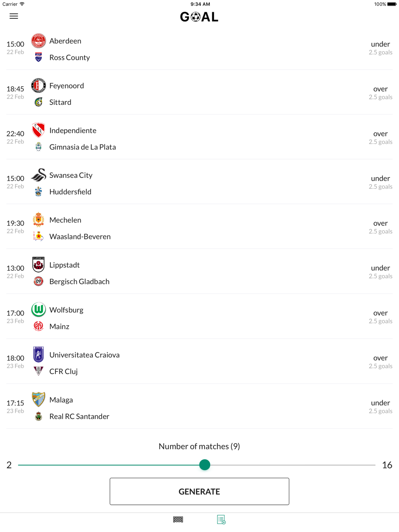The height and width of the screenshot is (532, 399).
Task: Tap the Wolfsburg green W logo
Action: pos(38,309)
